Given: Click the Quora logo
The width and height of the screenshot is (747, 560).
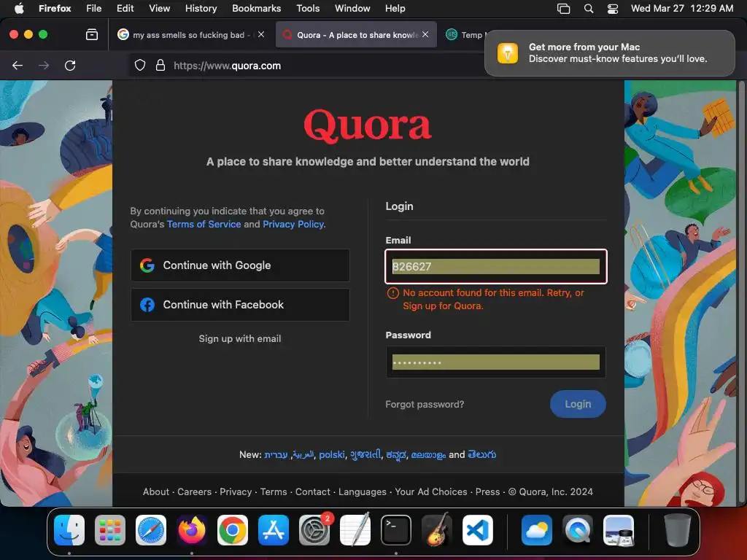Looking at the screenshot, I should click(368, 125).
